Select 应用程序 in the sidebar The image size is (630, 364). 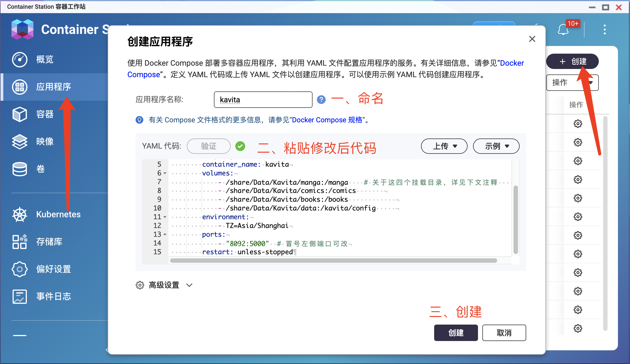tap(54, 87)
